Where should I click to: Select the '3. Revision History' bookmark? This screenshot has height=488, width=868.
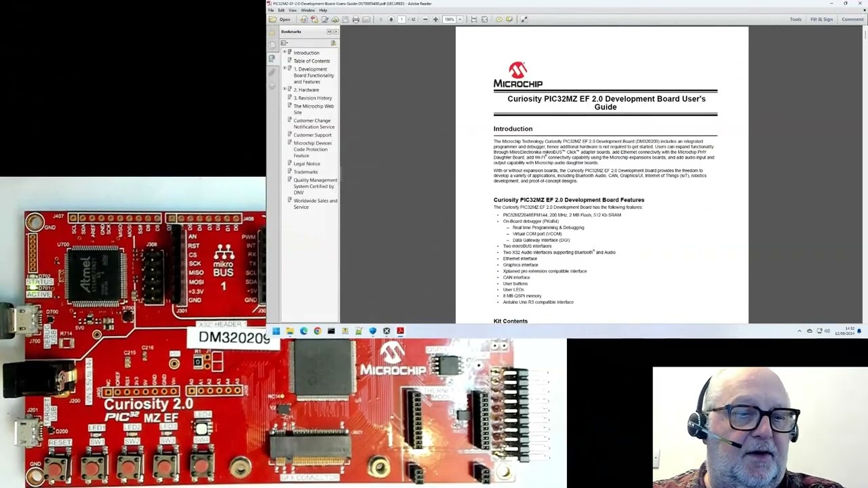coord(313,98)
